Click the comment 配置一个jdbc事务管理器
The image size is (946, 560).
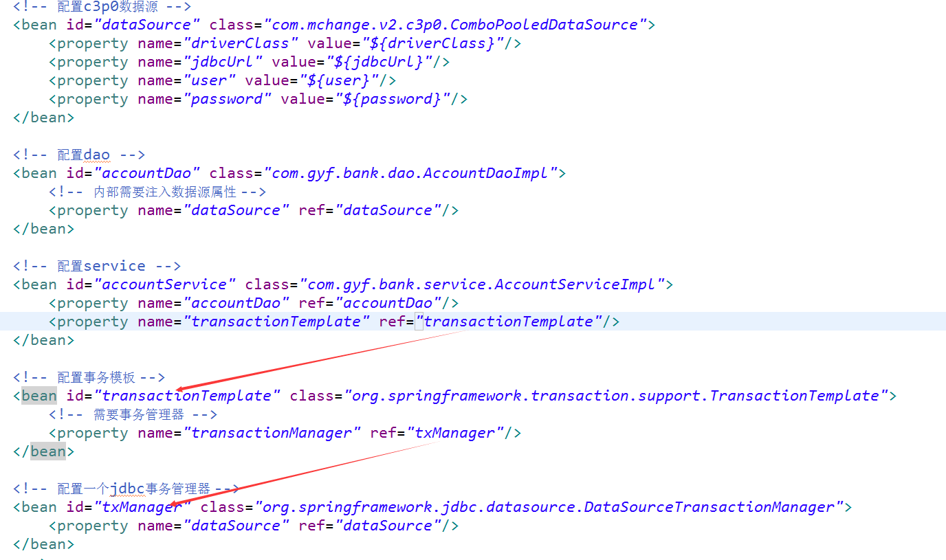coord(133,489)
